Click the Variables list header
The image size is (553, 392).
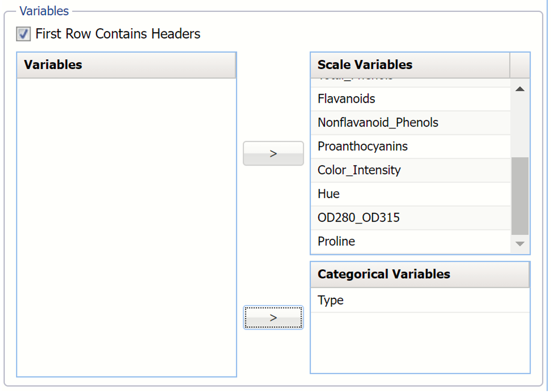point(126,65)
